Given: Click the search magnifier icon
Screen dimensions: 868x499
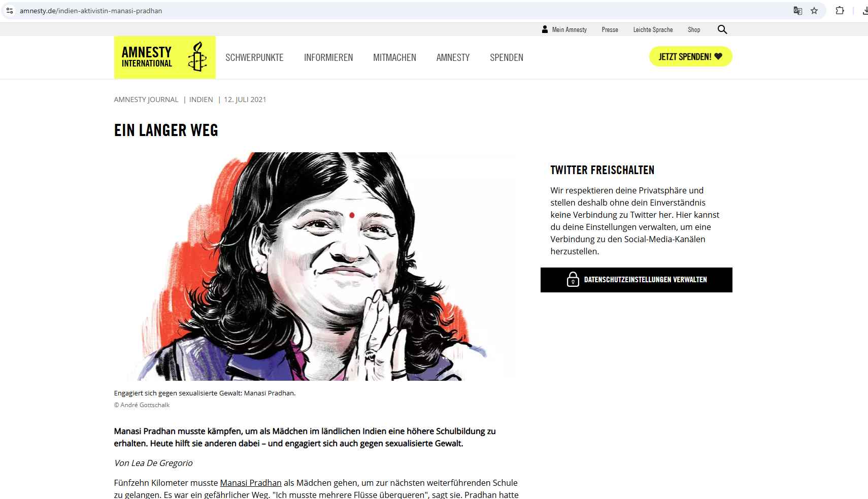Looking at the screenshot, I should pyautogui.click(x=722, y=29).
